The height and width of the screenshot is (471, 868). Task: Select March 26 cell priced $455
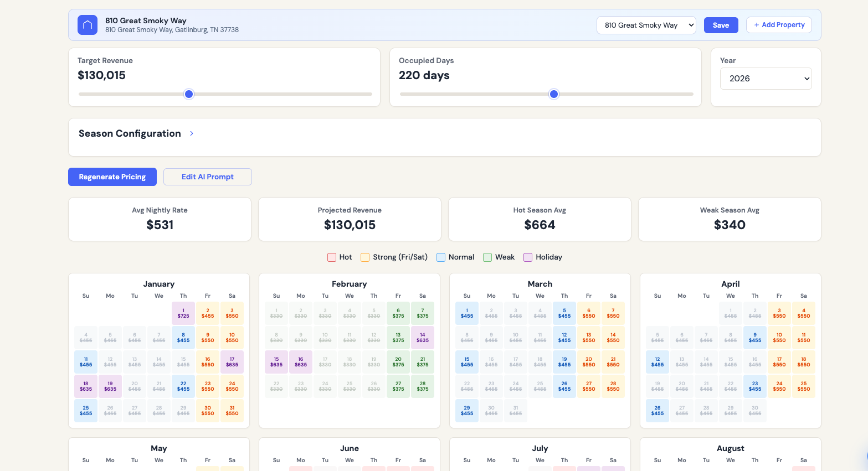pos(564,386)
